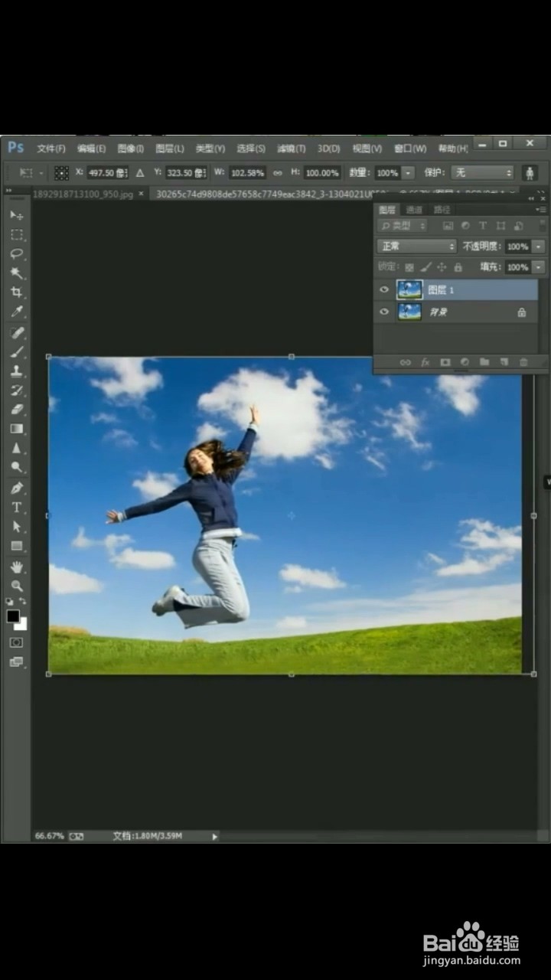The width and height of the screenshot is (551, 980).
Task: Select the Move tool
Action: [x=16, y=215]
